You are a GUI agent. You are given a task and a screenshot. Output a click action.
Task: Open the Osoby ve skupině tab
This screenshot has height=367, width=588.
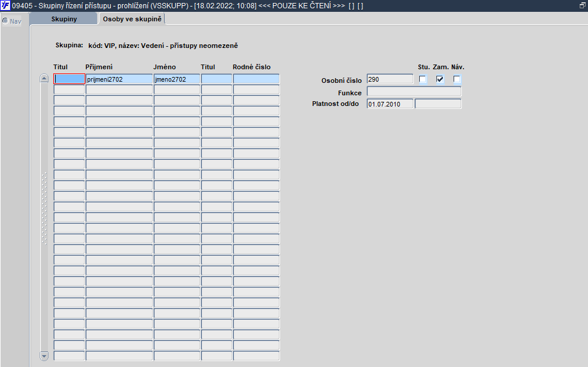point(132,19)
